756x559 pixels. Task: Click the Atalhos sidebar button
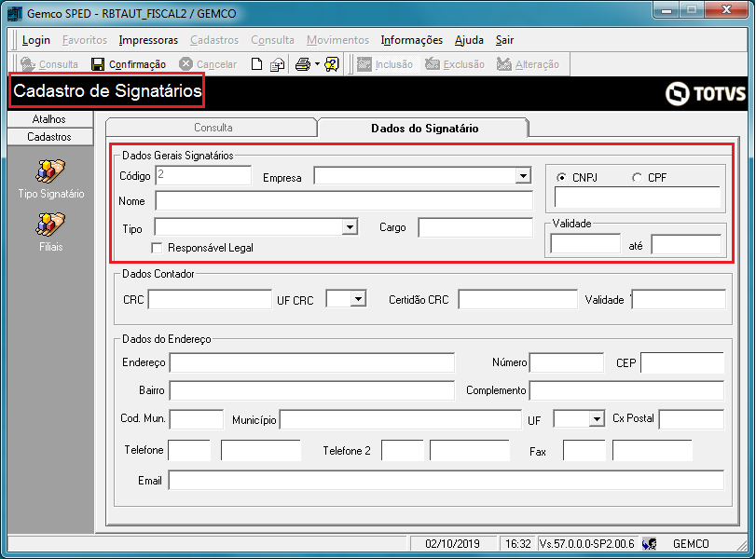click(x=49, y=119)
